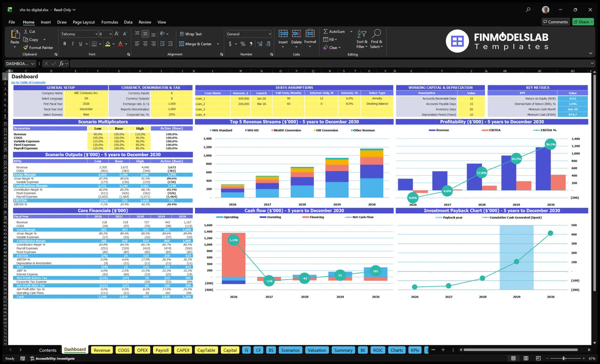Click the Top Align icon
600x364 pixels.
coord(137,34)
